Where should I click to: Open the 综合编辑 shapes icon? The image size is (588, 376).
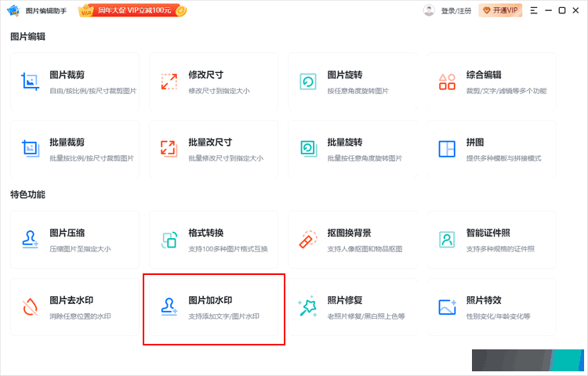447,81
